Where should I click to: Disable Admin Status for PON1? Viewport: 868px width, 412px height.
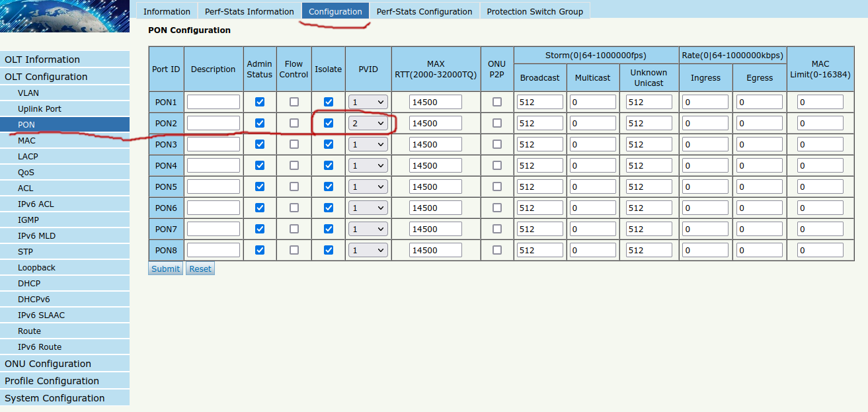tap(260, 102)
